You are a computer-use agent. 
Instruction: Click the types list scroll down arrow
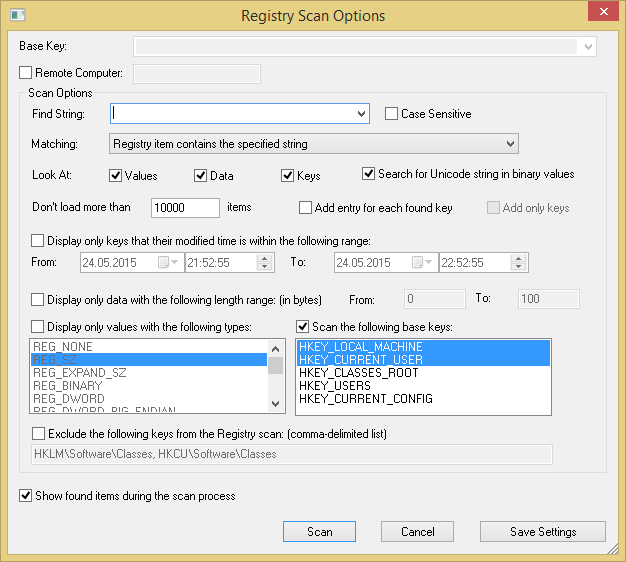pos(275,404)
